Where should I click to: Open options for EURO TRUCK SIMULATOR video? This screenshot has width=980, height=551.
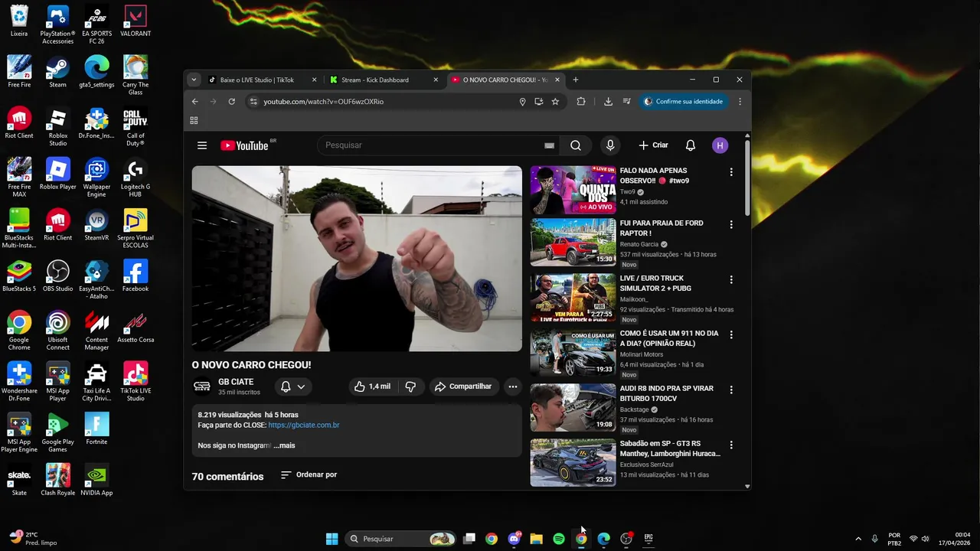coord(731,279)
